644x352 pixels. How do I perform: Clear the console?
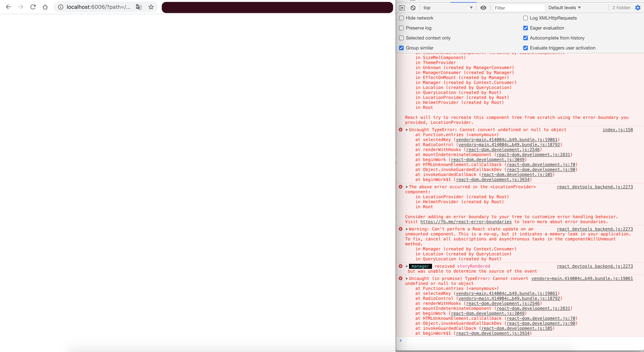[x=413, y=8]
